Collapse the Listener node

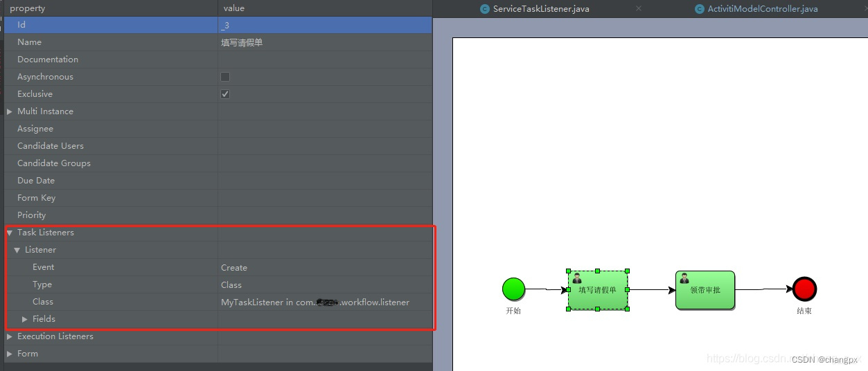(x=17, y=250)
